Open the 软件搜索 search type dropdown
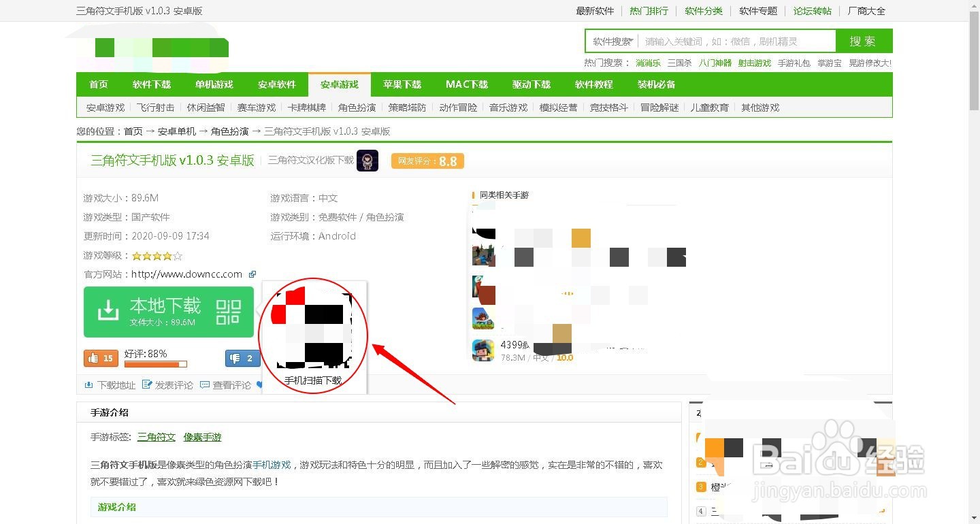Viewport: 980px width, 524px height. pyautogui.click(x=612, y=42)
